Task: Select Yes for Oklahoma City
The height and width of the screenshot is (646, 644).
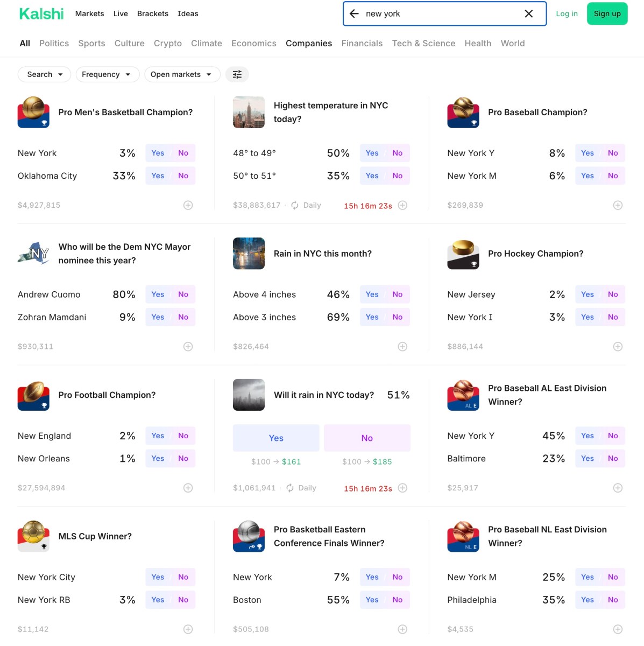Action: tap(158, 175)
